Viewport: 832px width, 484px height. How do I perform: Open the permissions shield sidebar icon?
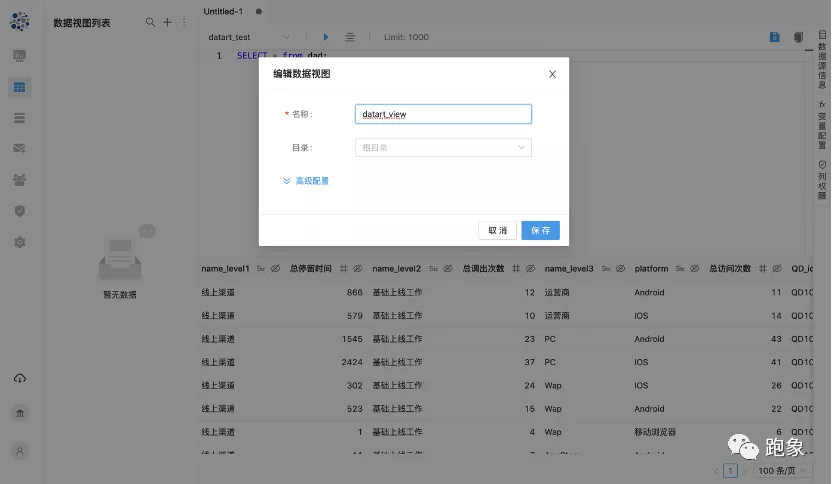coord(20,211)
